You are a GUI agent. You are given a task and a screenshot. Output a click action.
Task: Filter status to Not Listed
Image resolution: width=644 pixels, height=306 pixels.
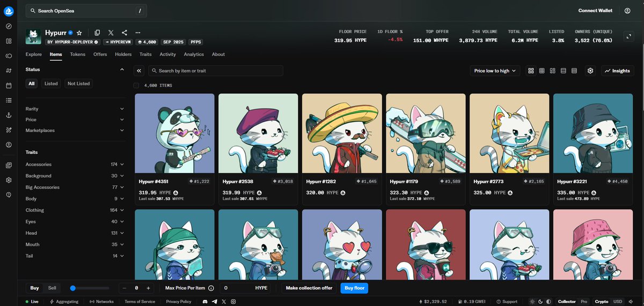(78, 84)
